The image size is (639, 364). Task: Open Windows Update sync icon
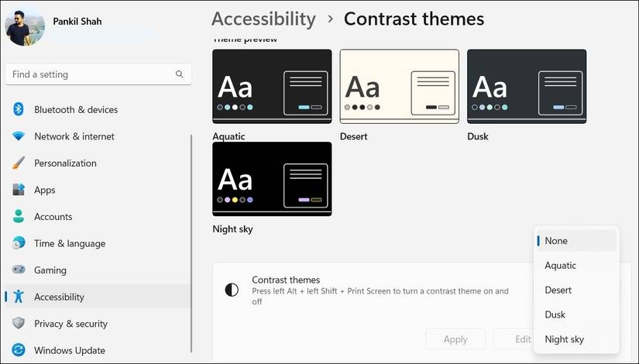pyautogui.click(x=19, y=350)
